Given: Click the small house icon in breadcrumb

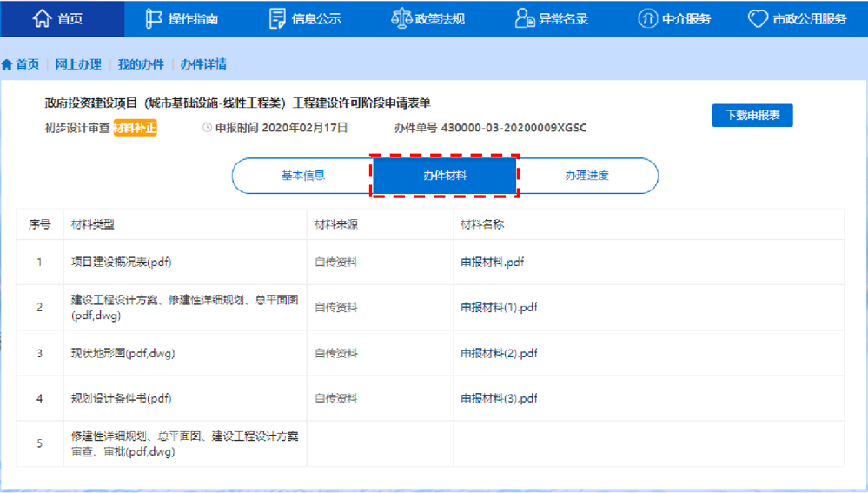Looking at the screenshot, I should 7,65.
